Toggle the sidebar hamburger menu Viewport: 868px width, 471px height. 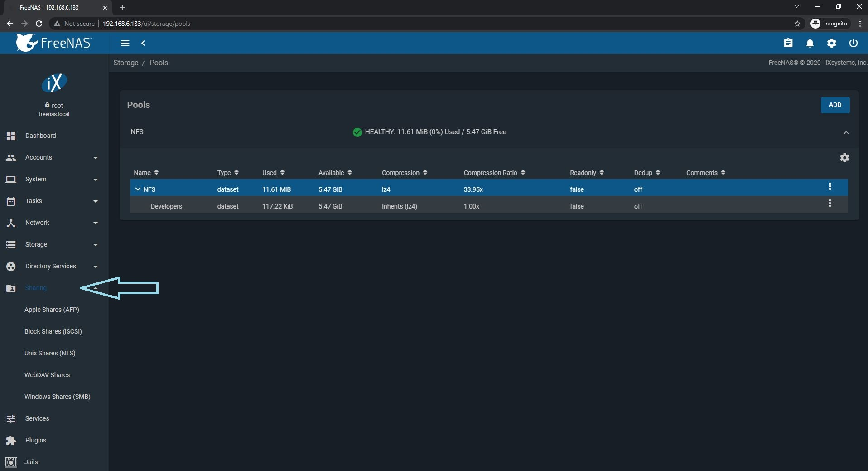point(125,43)
